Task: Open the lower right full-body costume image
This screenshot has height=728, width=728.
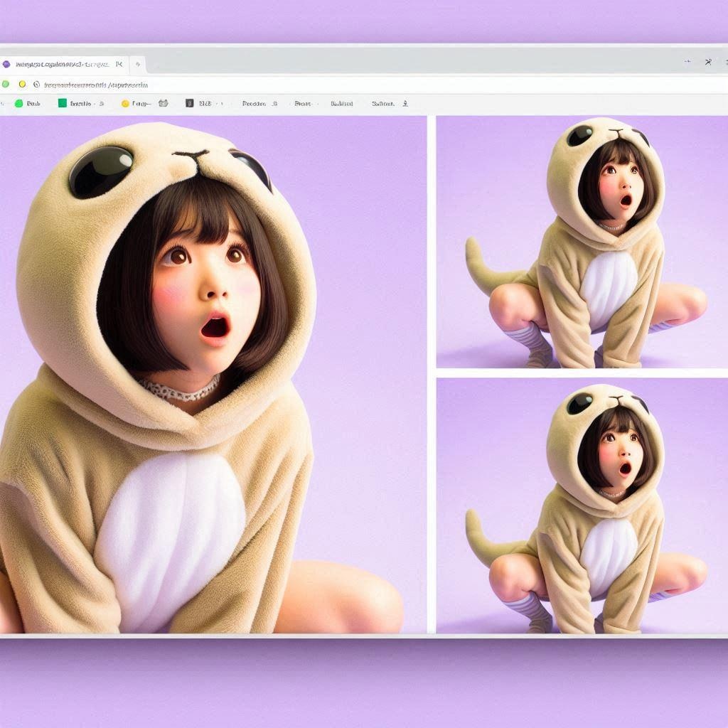Action: click(582, 505)
